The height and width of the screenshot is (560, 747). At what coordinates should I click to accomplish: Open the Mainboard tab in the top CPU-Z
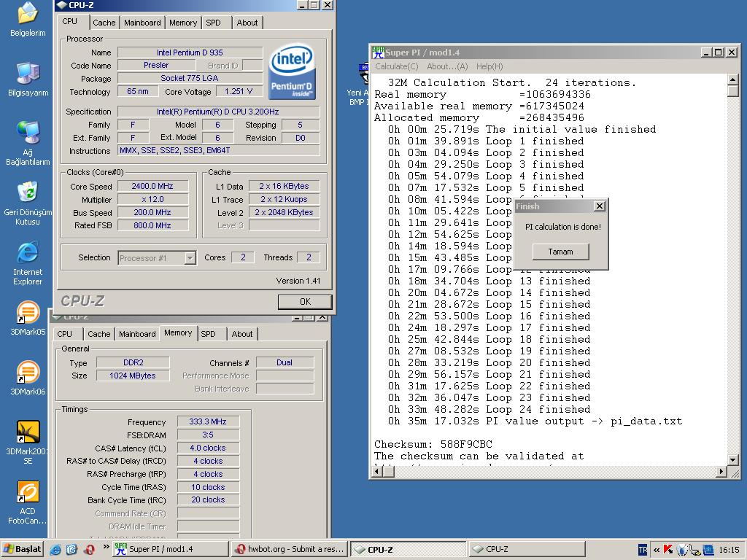(x=142, y=23)
